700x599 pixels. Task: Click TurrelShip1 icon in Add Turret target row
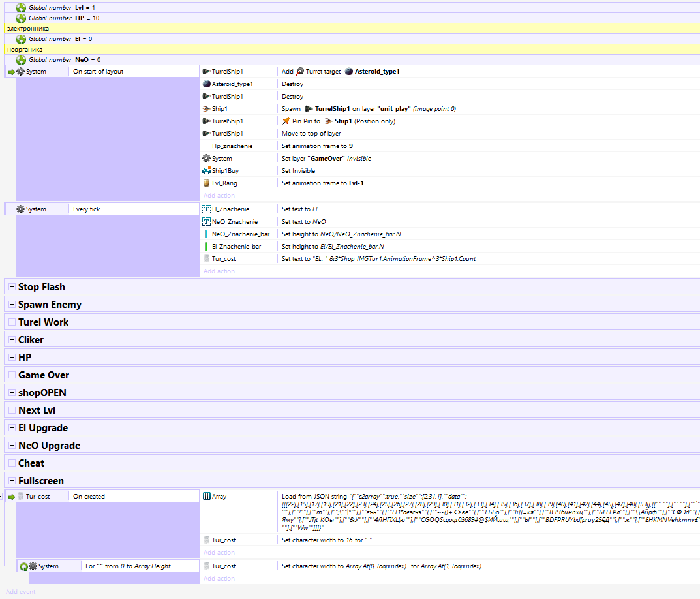point(206,72)
